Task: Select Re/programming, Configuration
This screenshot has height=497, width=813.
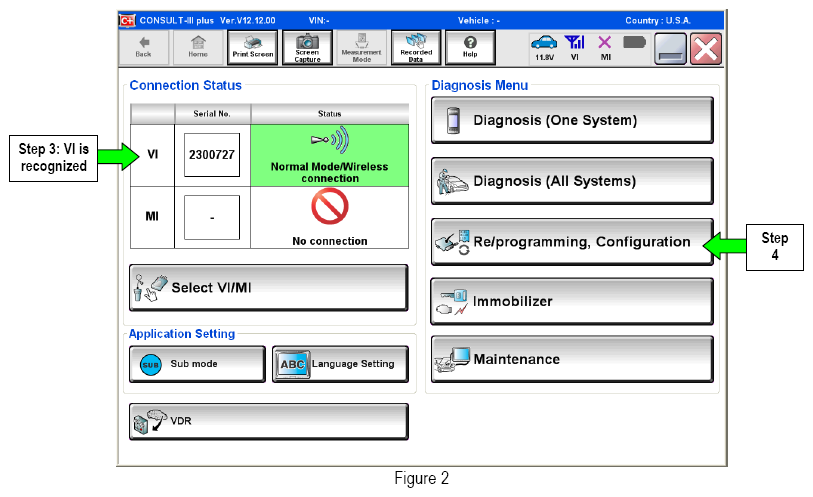Action: point(572,242)
